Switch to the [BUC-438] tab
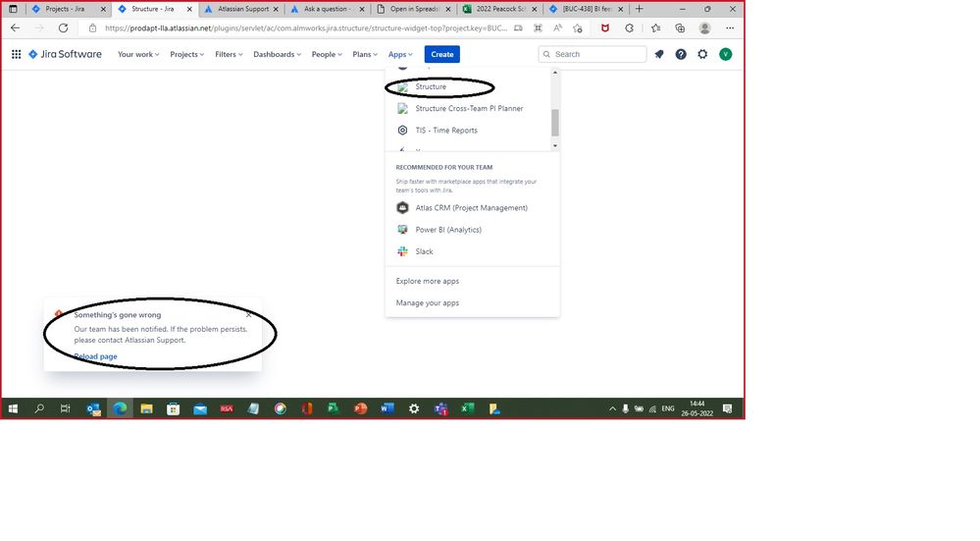The height and width of the screenshot is (541, 980). [587, 9]
